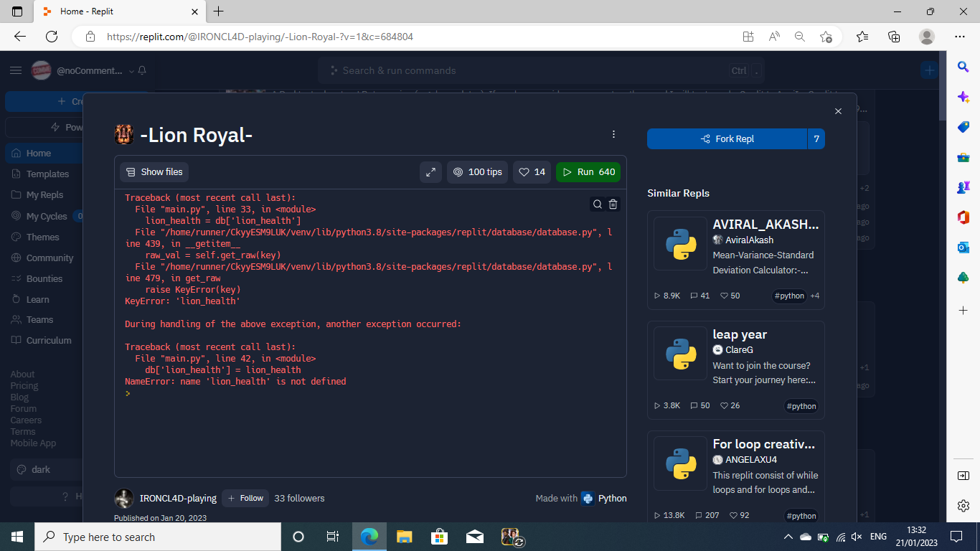Open the browser profile avatar
This screenshot has width=980, height=551.
[927, 37]
